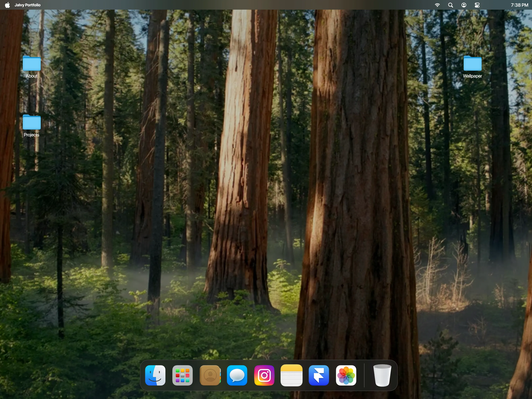Open Launchpad from the dock
The width and height of the screenshot is (532, 399).
click(x=182, y=375)
